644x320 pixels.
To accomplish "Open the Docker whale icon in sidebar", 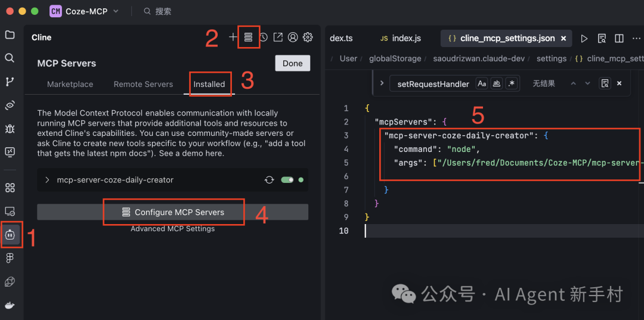I will pos(10,305).
